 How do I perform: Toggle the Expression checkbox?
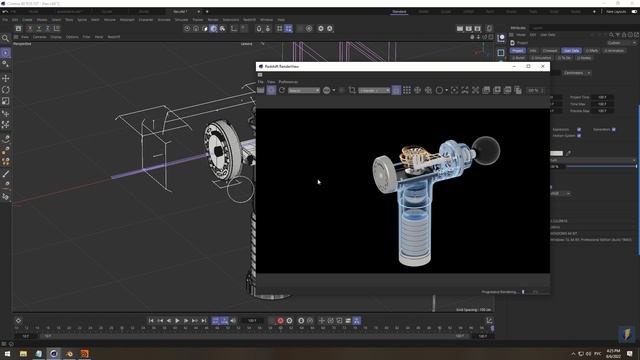[579, 129]
